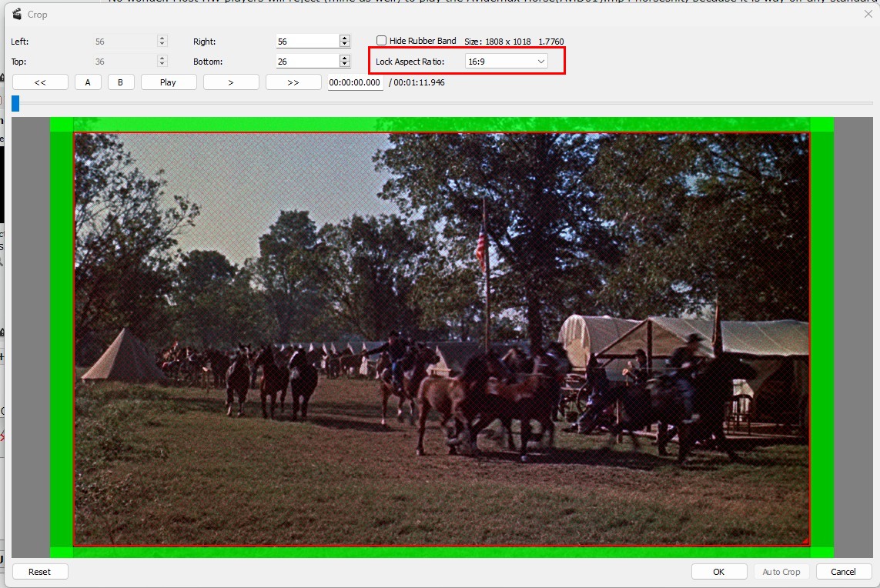Click the Lock Aspect Ratio label
This screenshot has width=880, height=588.
point(410,61)
